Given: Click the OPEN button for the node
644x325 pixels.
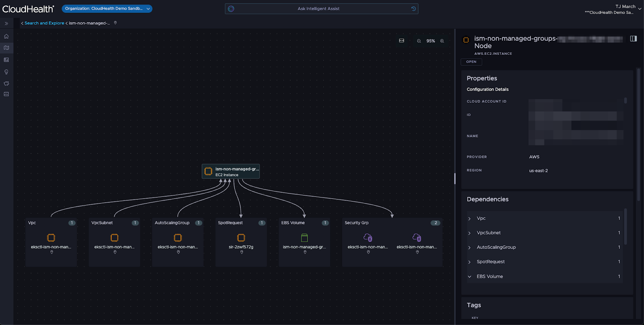Looking at the screenshot, I should pos(471,62).
